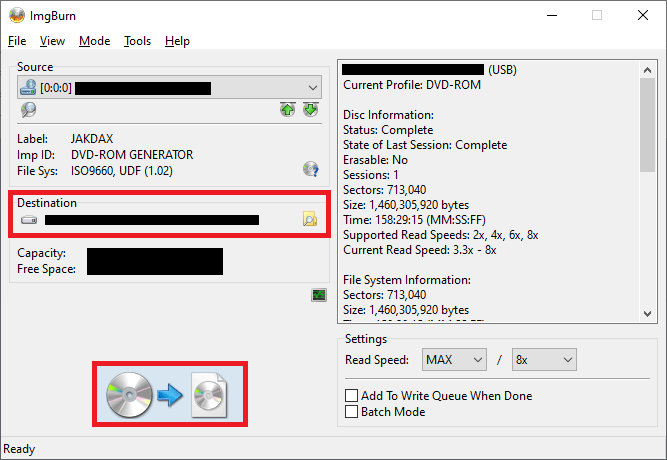Open the Help menu
This screenshot has height=460, width=667.
(177, 41)
